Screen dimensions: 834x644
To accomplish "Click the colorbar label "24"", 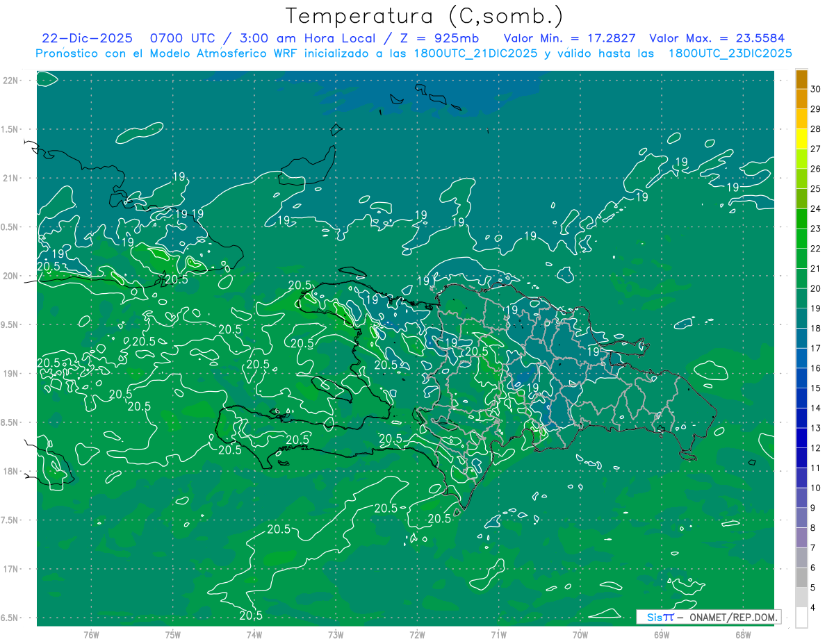I will click(816, 208).
